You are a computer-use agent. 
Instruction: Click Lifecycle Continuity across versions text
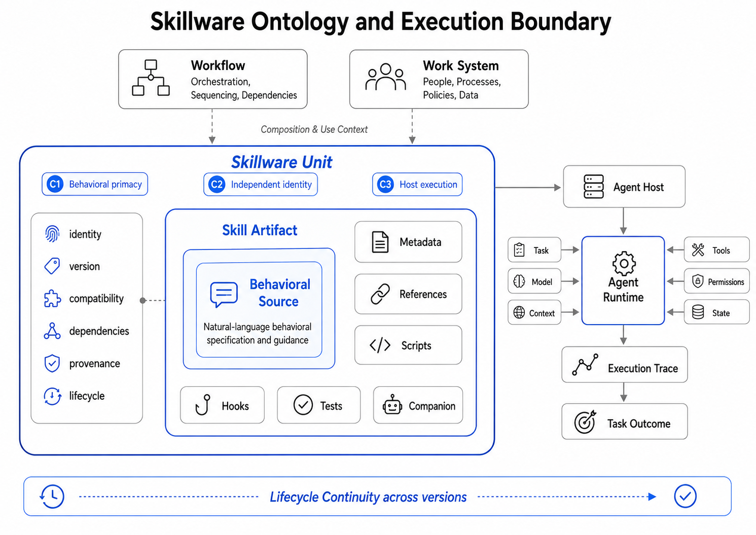pyautogui.click(x=368, y=497)
